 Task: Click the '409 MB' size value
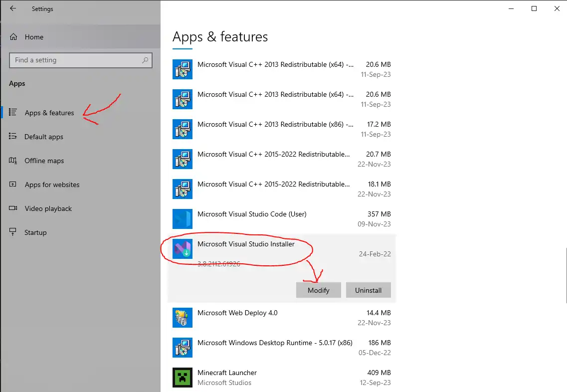click(x=379, y=373)
